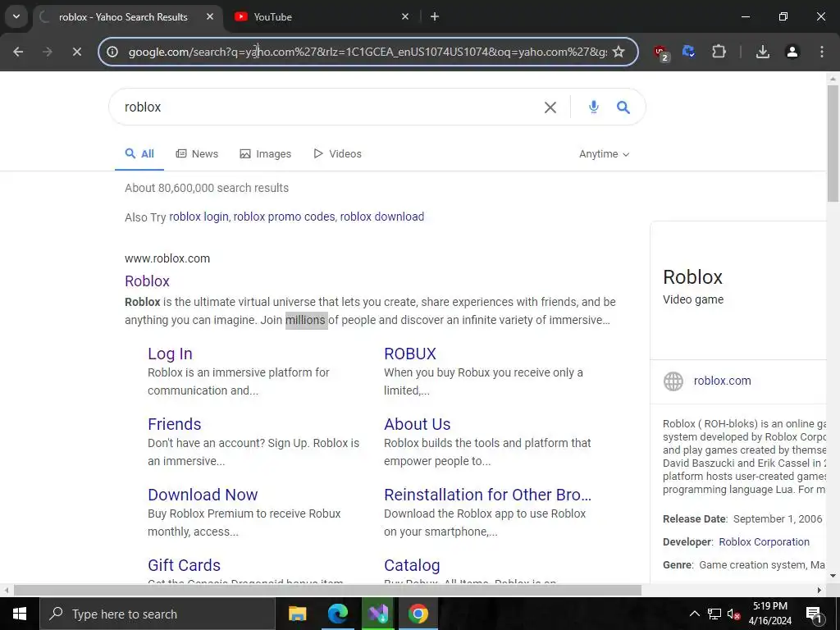Click the browser forward arrow
This screenshot has height=630, width=840.
point(47,52)
